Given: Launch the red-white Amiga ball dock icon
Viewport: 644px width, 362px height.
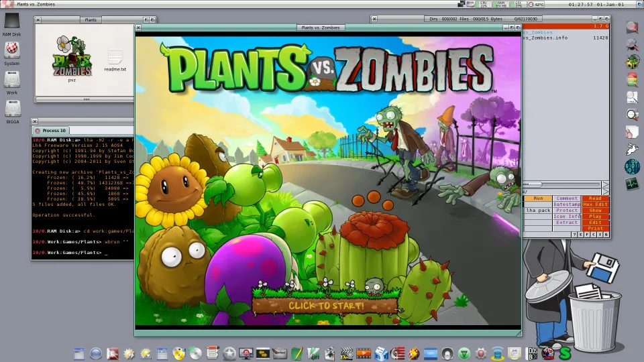Looking at the screenshot, I should tap(414, 353).
